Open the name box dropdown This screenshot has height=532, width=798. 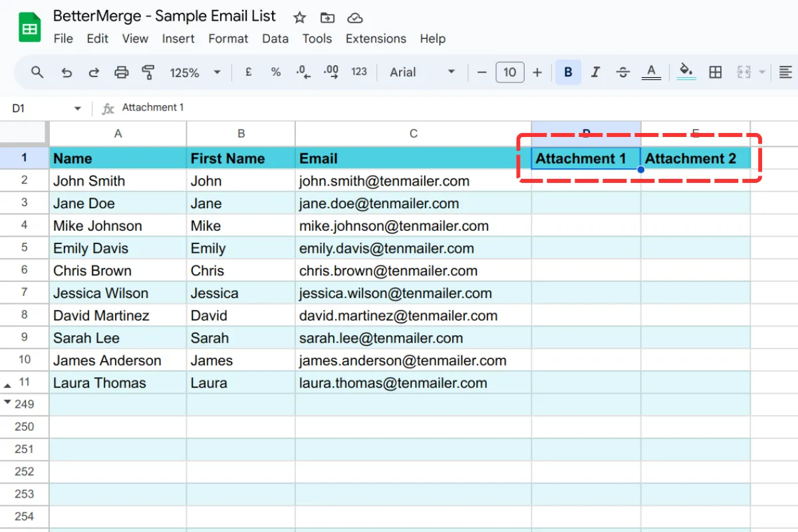tap(77, 107)
